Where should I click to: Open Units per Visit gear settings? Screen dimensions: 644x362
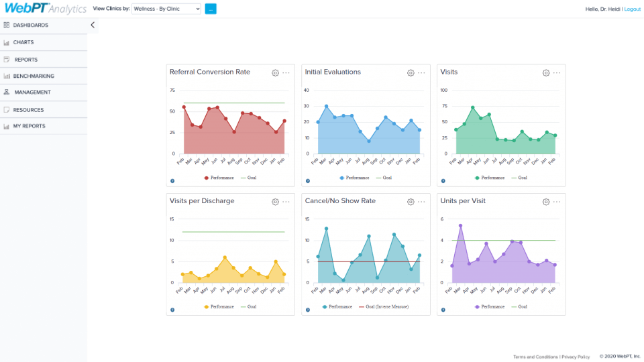[x=546, y=201]
